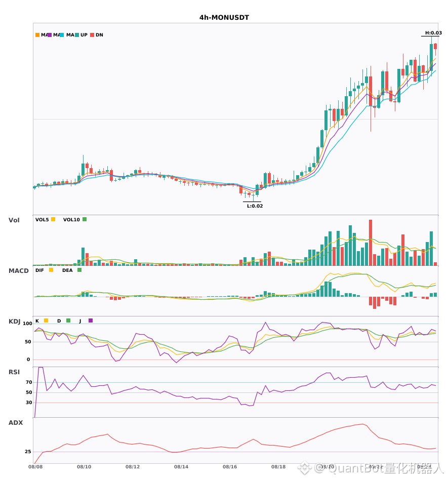448x481 pixels.
Task: Click the 25 level on ADX axis
Action: click(28, 452)
